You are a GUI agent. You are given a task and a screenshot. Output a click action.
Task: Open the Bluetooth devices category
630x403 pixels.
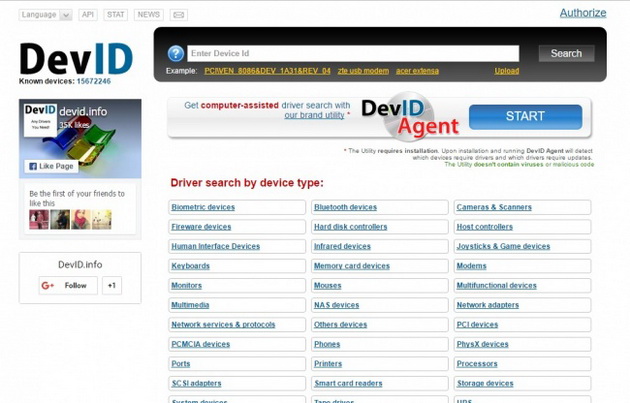point(346,207)
